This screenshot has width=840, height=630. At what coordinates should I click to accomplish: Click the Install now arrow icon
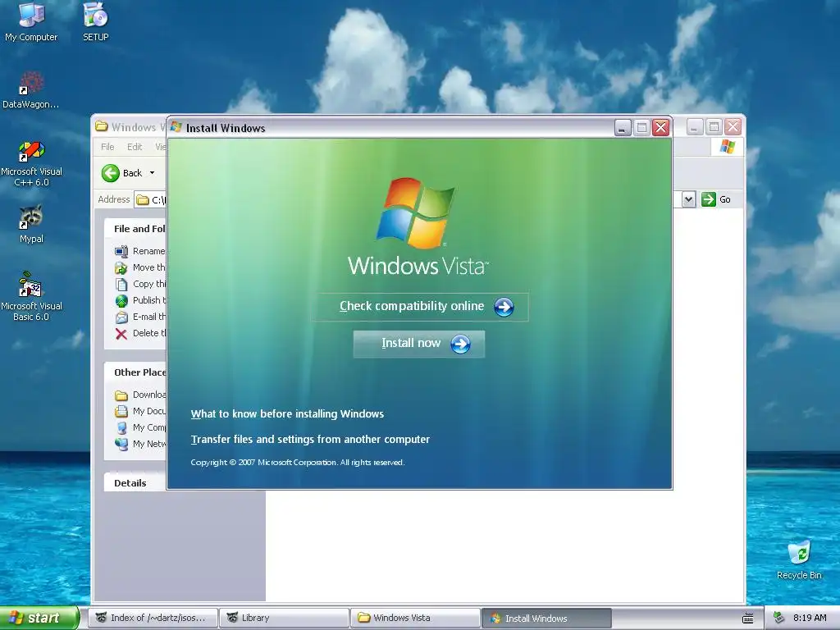click(x=460, y=344)
